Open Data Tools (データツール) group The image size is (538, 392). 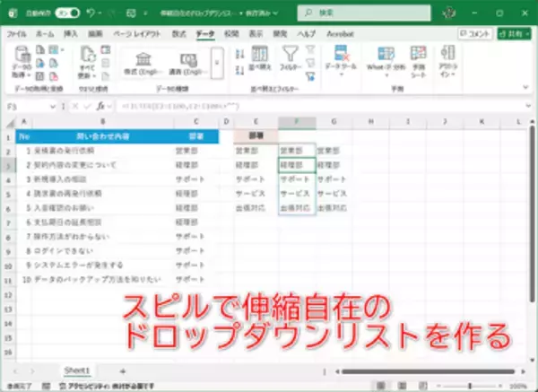click(x=341, y=60)
